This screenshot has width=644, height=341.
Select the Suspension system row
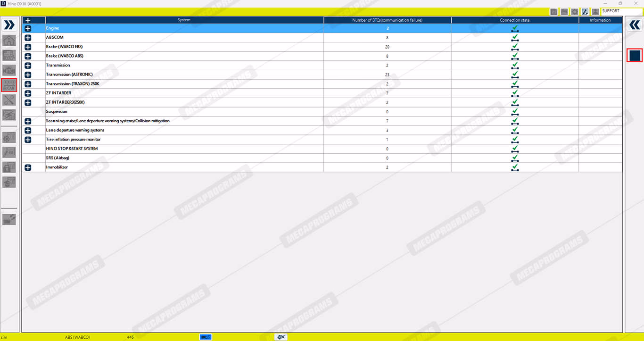(322, 112)
